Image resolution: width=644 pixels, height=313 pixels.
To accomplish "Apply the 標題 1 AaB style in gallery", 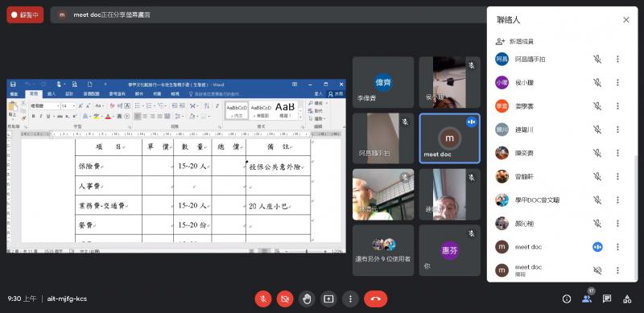I will pos(285,109).
